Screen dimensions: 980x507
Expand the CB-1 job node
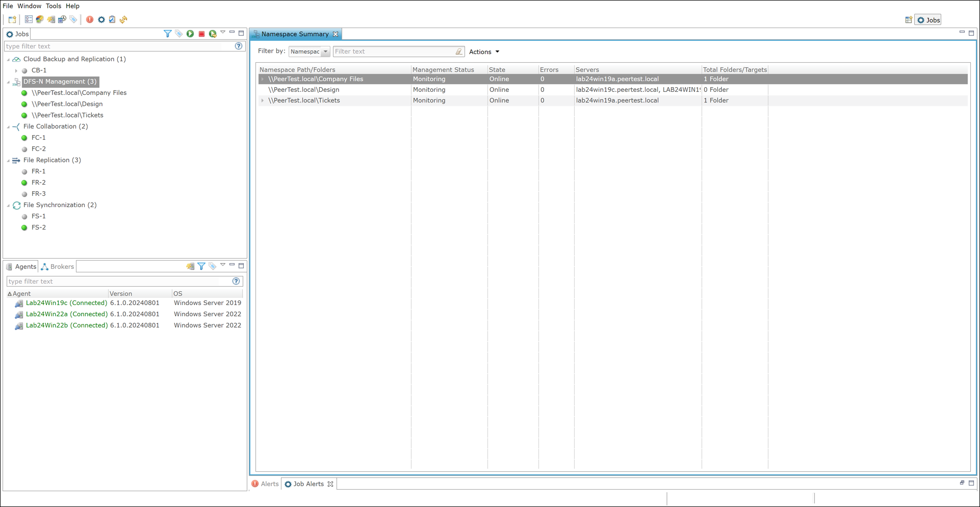point(16,70)
